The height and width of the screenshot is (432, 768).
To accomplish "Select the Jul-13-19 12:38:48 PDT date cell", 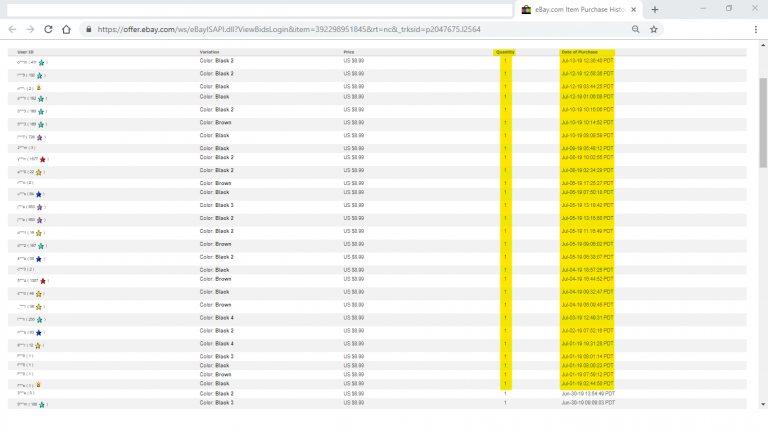I will 588,61.
